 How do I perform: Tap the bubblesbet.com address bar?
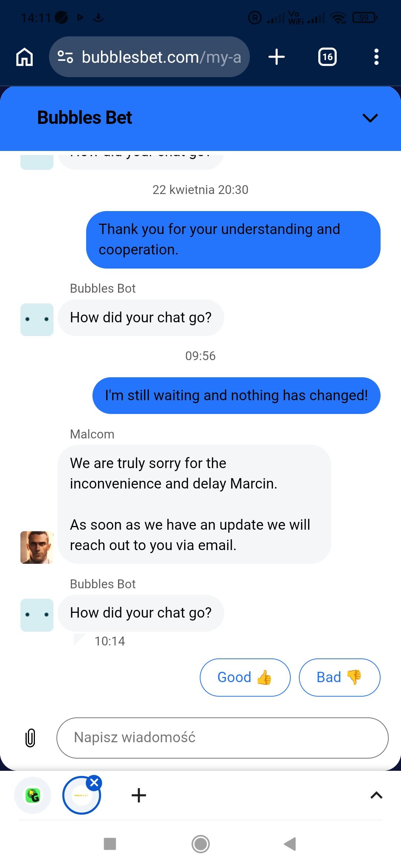161,57
